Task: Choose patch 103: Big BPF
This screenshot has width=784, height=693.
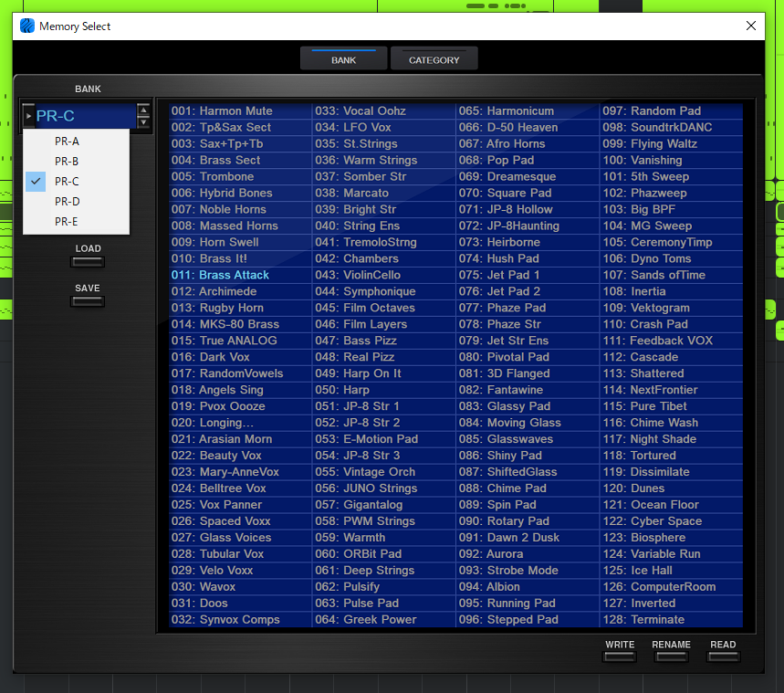Action: [x=672, y=210]
